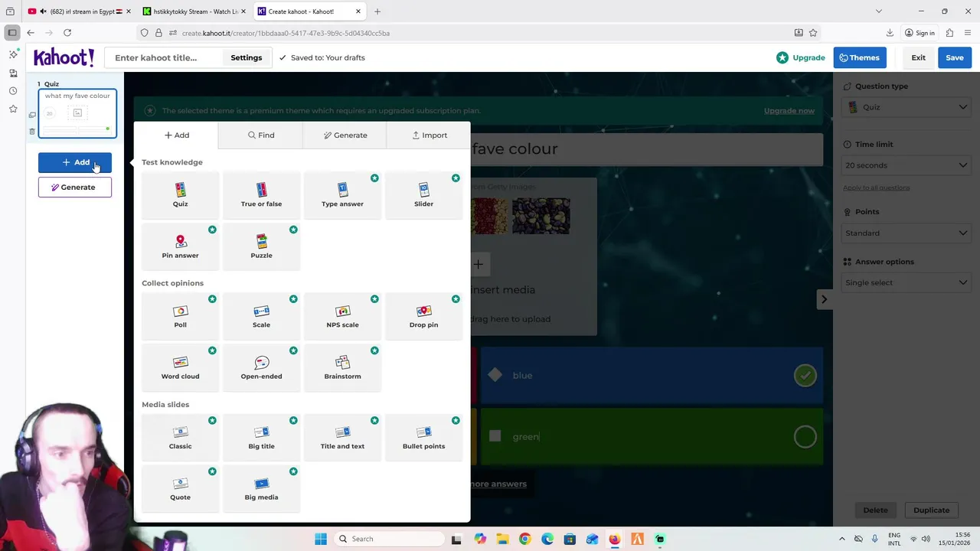The image size is (980, 551).
Task: Open the Question type Quiz dropdown
Action: 906,107
